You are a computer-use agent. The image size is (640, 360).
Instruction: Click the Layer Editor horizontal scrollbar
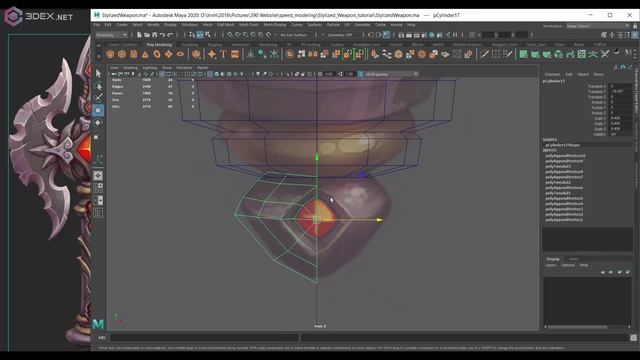pyautogui.click(x=577, y=327)
